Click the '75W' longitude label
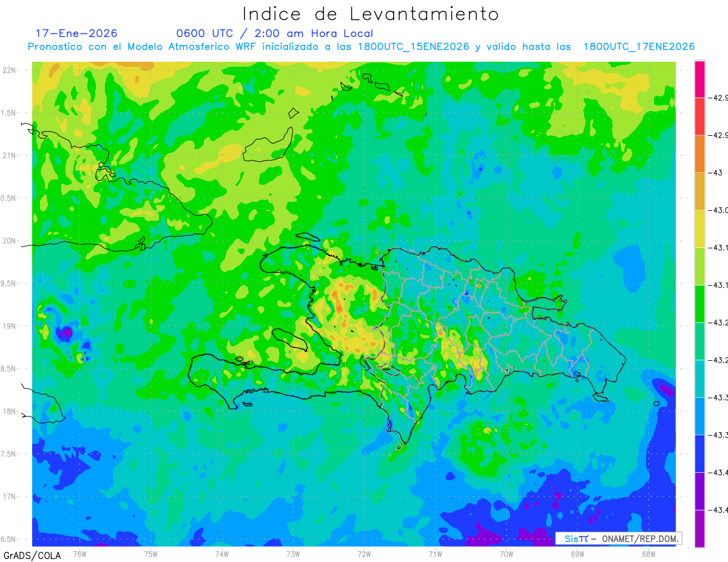The image size is (728, 562). click(x=150, y=554)
